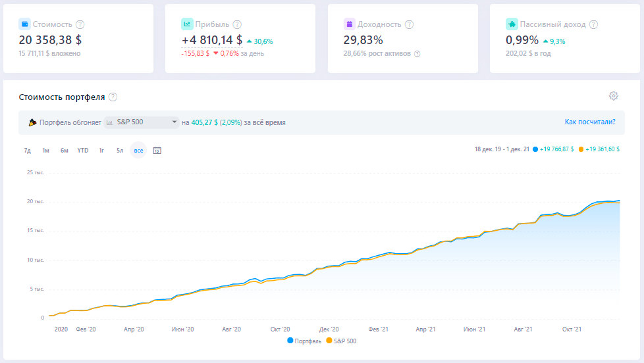Open the 'Как посчитали?' link
This screenshot has height=363, width=644.
(590, 122)
